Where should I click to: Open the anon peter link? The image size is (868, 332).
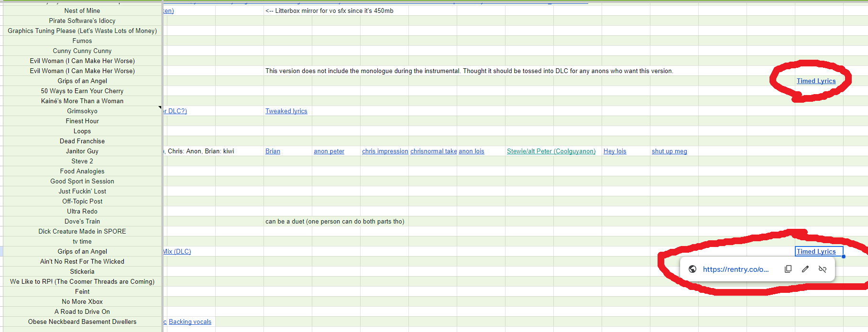pos(329,151)
